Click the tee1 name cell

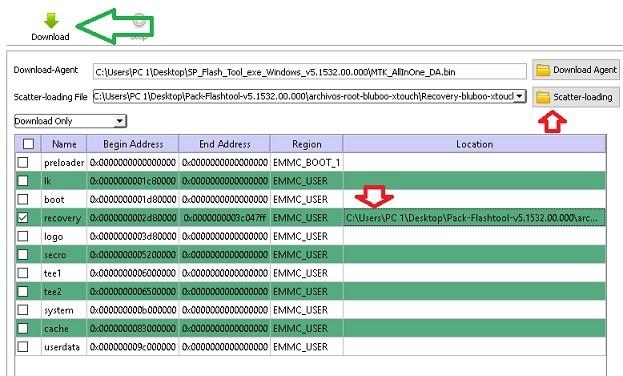point(64,273)
